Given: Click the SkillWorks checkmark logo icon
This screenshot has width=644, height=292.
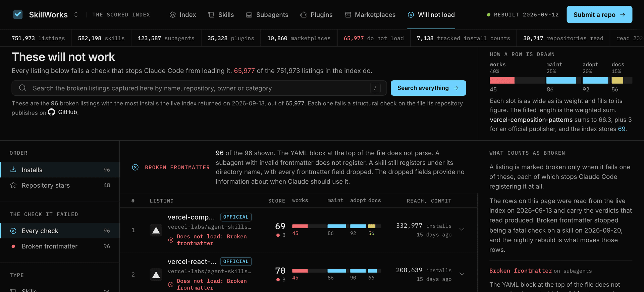Looking at the screenshot, I should pos(18,14).
